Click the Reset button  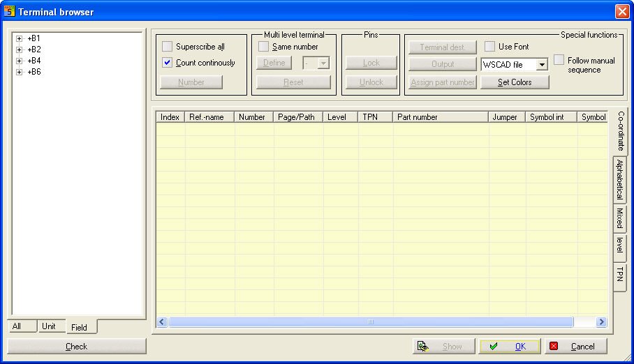coord(293,82)
